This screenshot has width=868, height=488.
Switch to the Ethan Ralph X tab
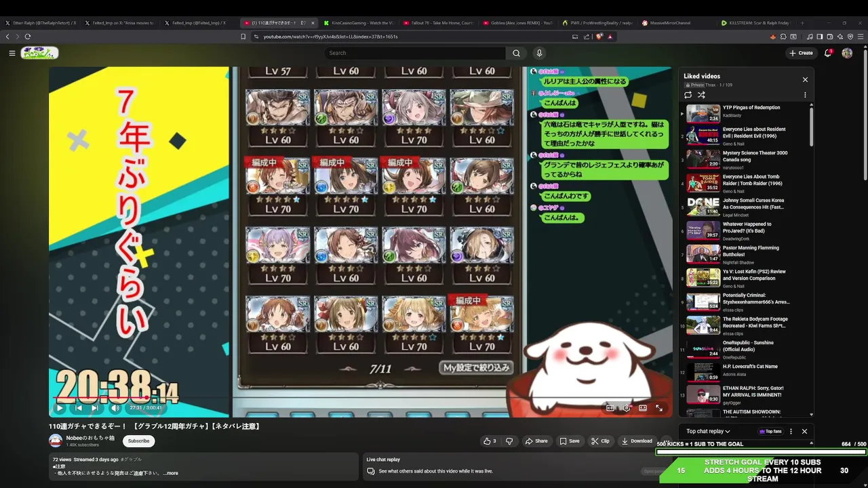click(41, 23)
